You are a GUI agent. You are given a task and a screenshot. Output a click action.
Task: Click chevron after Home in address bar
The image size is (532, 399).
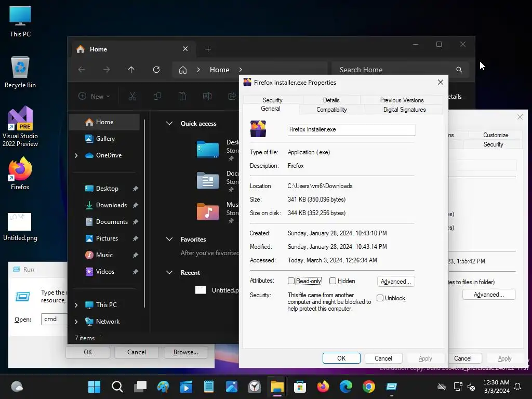tap(241, 70)
